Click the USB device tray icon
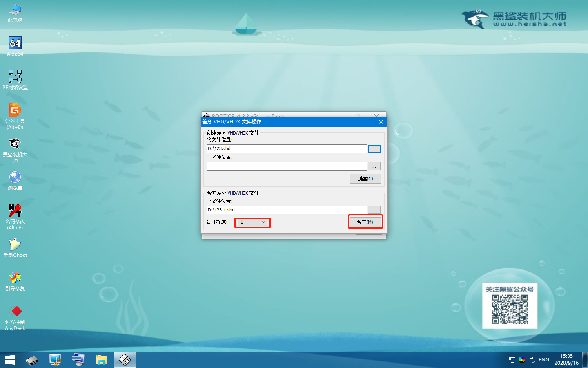The width and height of the screenshot is (588, 368). (532, 360)
